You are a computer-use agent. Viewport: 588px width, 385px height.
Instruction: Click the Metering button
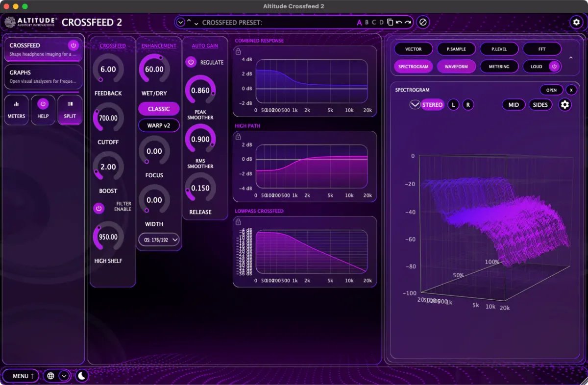(x=499, y=67)
